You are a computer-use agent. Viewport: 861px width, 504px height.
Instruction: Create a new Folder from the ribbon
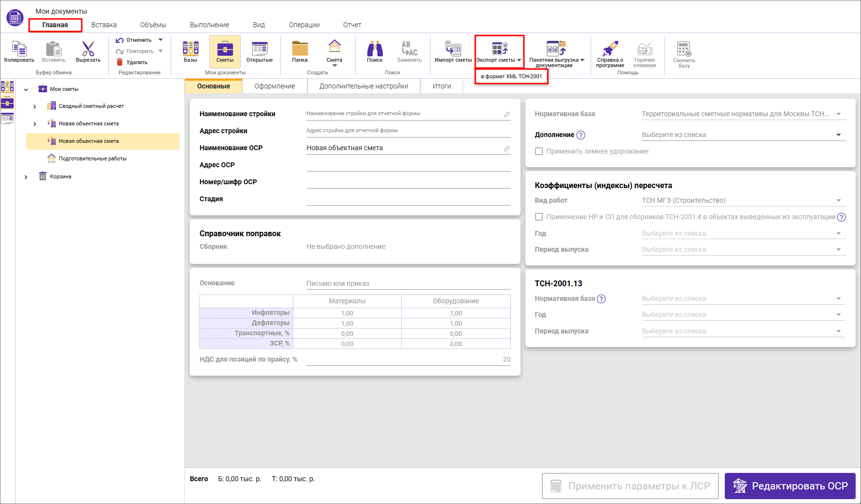[x=300, y=49]
